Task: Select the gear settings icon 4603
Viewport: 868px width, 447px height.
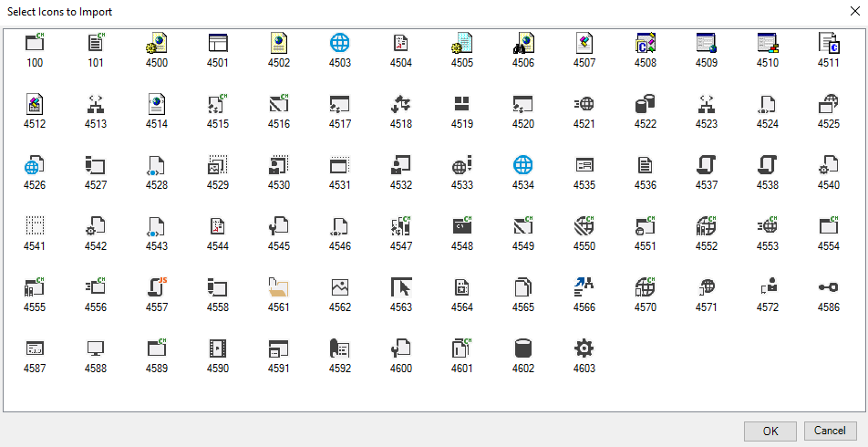Action: pyautogui.click(x=584, y=348)
